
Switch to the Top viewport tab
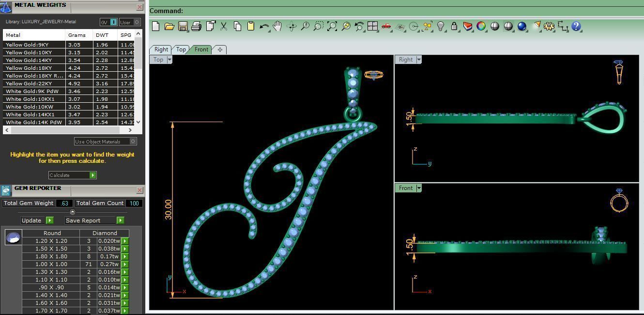(181, 49)
